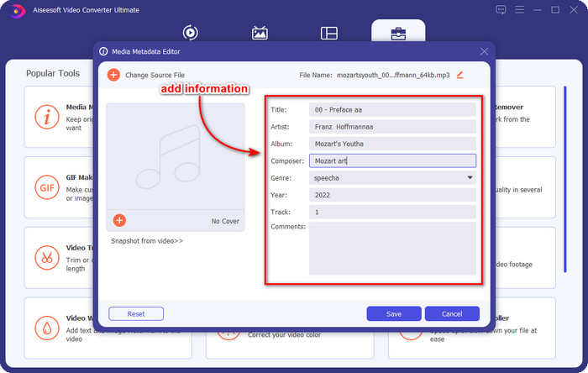Open the MV tab icon
Viewport: 588px width, 373px height.
pyautogui.click(x=260, y=33)
